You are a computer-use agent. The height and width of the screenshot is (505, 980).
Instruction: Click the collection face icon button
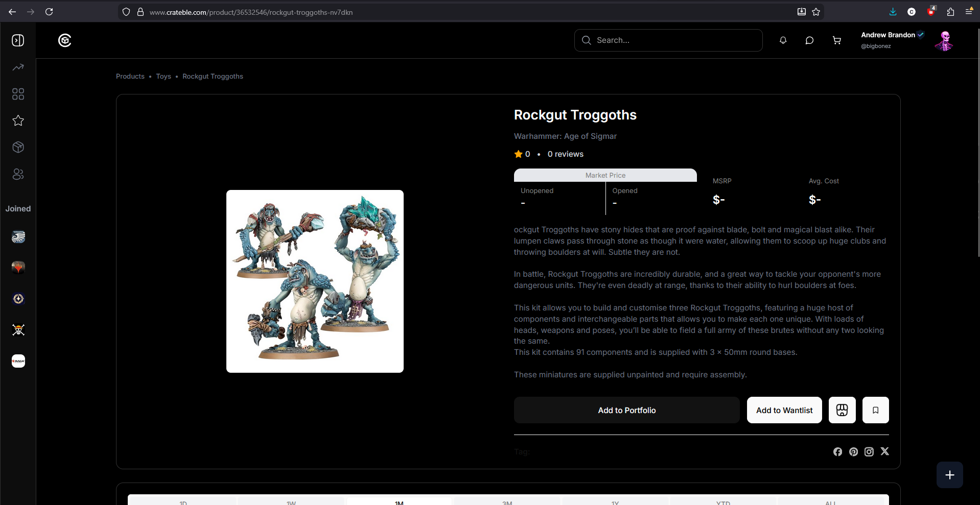(842, 410)
